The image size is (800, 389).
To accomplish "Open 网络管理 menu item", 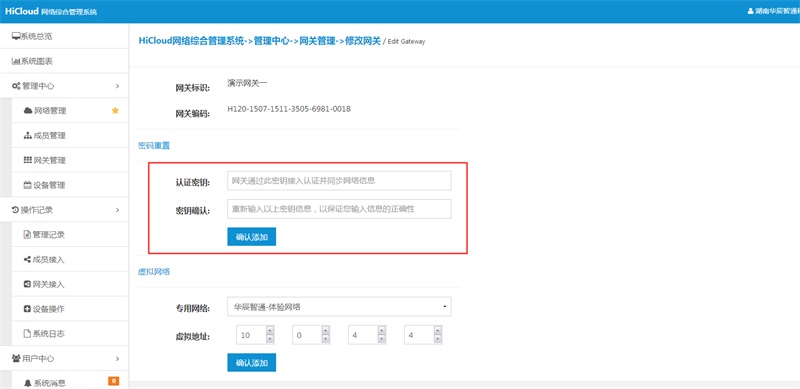I will click(x=69, y=111).
